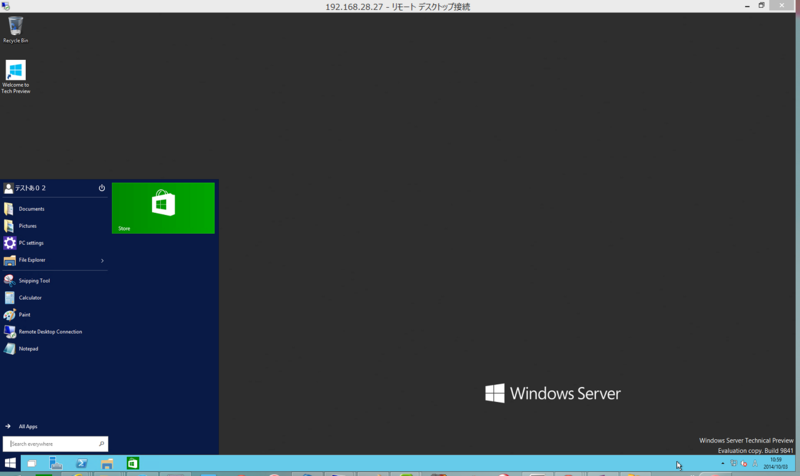The image size is (800, 476).
Task: Click the remote desktop icon in the title bar
Action: tap(5, 6)
